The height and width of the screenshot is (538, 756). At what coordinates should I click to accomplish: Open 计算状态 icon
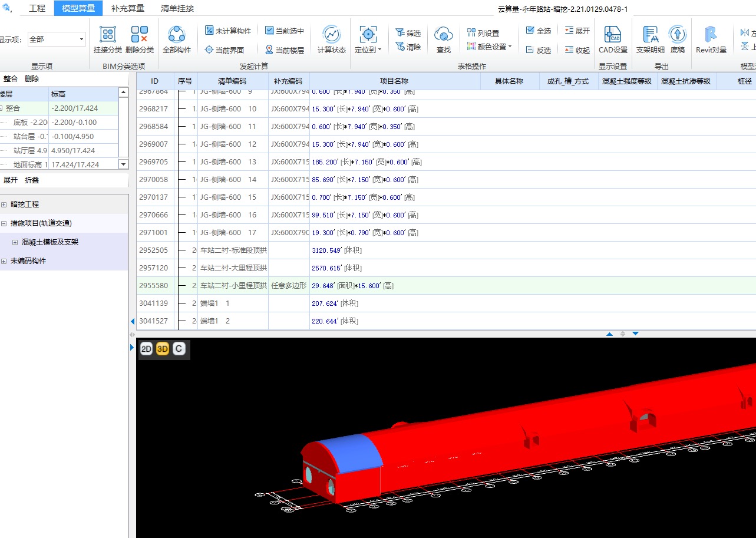click(332, 34)
